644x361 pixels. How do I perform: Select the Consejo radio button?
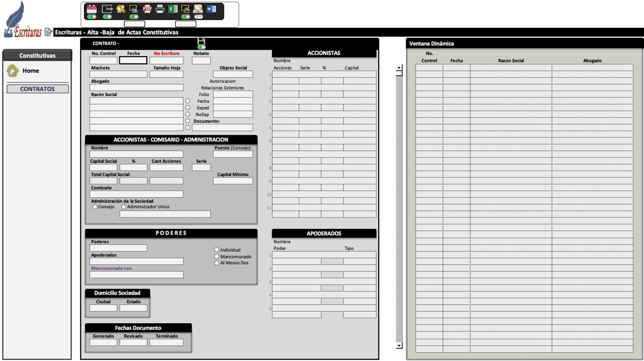(95, 207)
